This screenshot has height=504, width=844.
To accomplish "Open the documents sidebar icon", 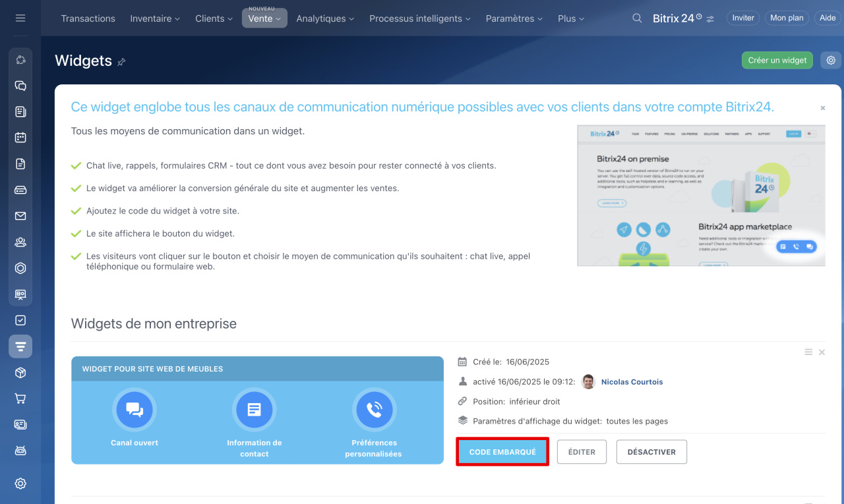I will [x=20, y=164].
